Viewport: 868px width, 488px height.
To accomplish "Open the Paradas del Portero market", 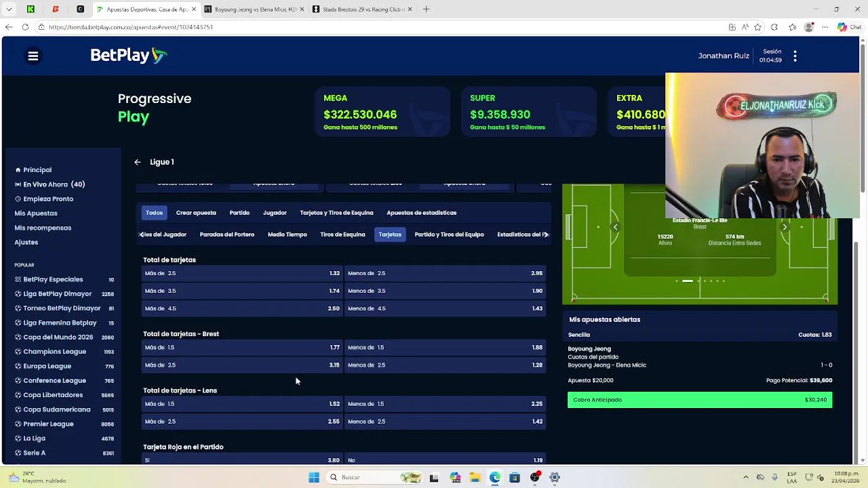I will point(227,235).
